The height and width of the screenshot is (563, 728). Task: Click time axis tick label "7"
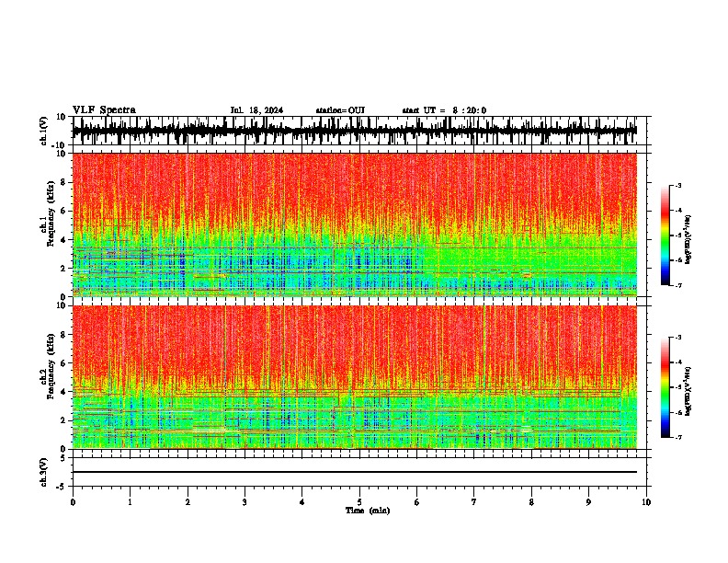tap(474, 502)
